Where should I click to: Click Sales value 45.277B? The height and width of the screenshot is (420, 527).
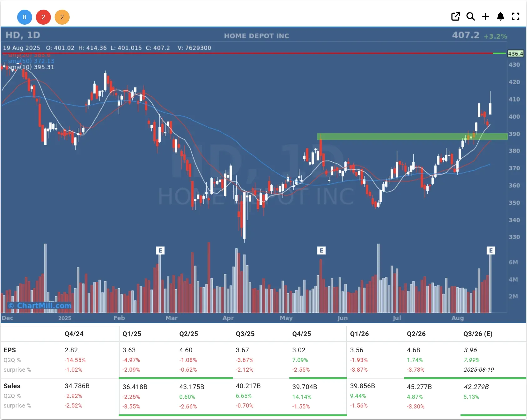click(419, 387)
